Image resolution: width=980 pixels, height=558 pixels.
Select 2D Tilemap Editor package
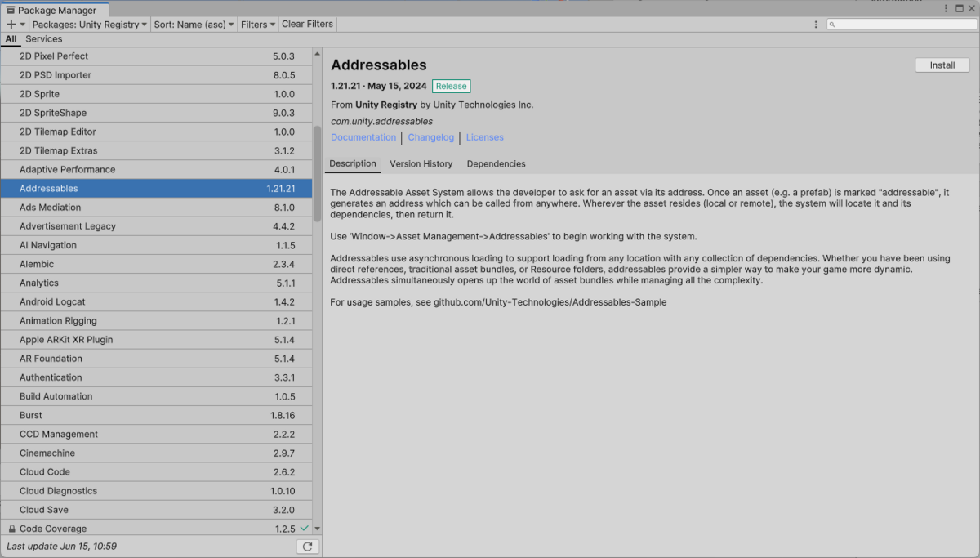tap(156, 132)
